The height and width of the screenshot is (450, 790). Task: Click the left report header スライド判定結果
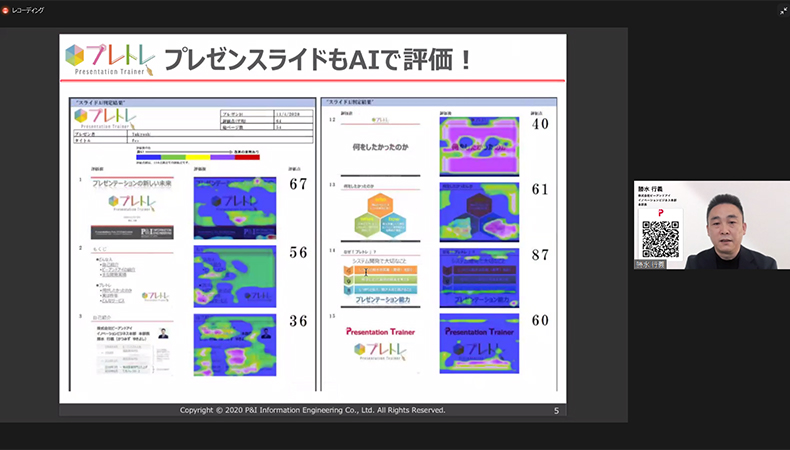click(x=100, y=102)
